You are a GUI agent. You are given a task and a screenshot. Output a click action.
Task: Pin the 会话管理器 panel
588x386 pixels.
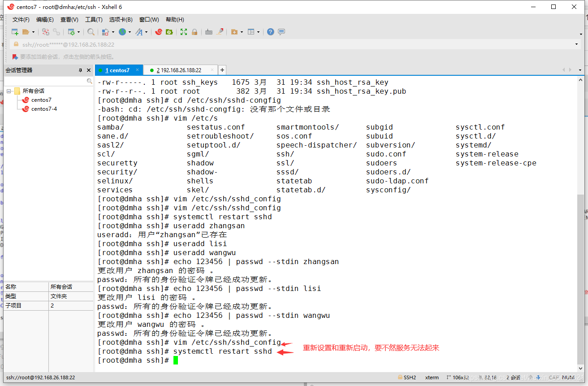[x=81, y=70]
